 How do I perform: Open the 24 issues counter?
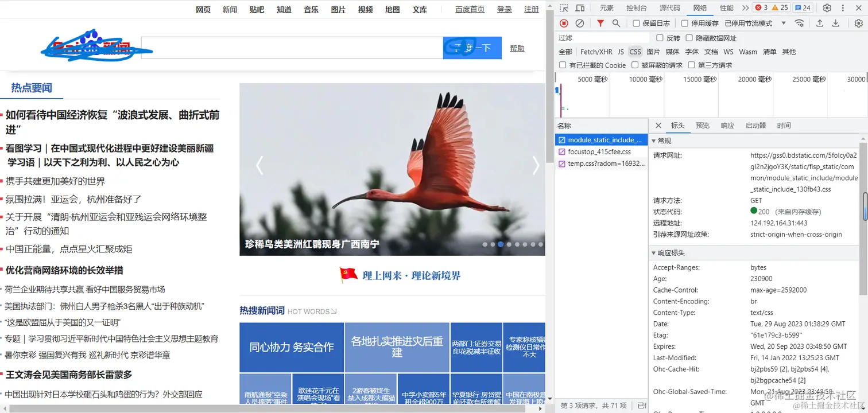[803, 8]
